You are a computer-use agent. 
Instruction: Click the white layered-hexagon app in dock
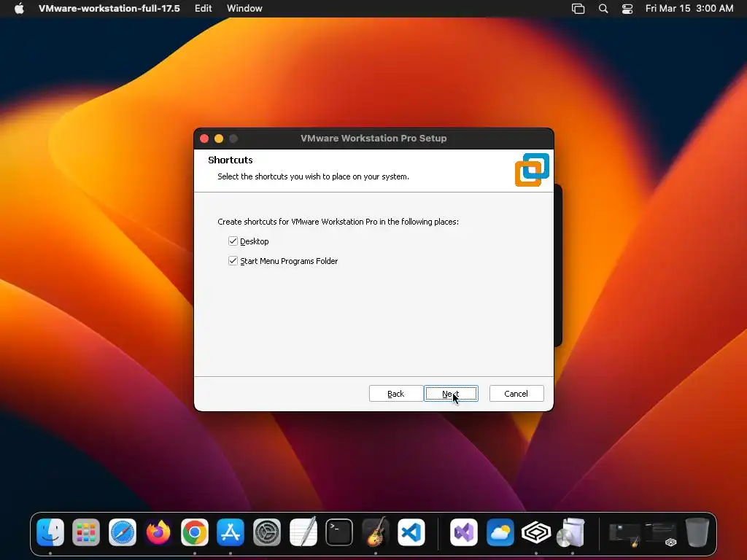536,532
